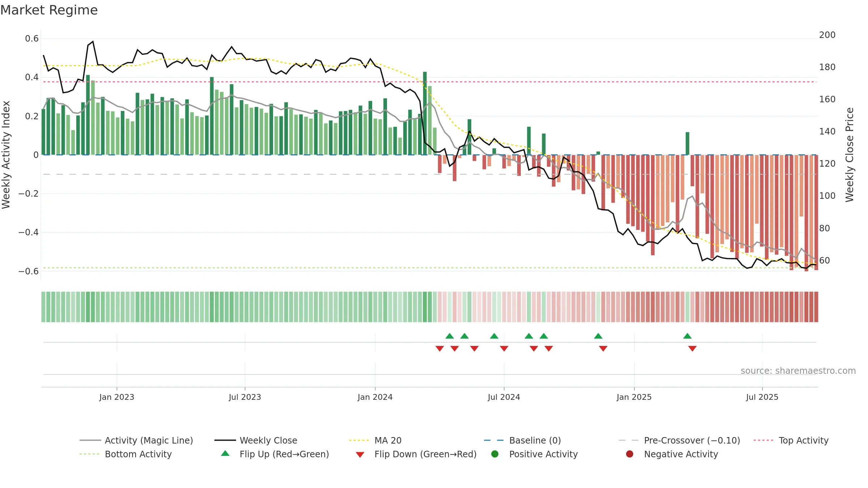Click the yellow dotted MA 20 legend swatch
This screenshot has height=488, width=868.
click(x=359, y=440)
